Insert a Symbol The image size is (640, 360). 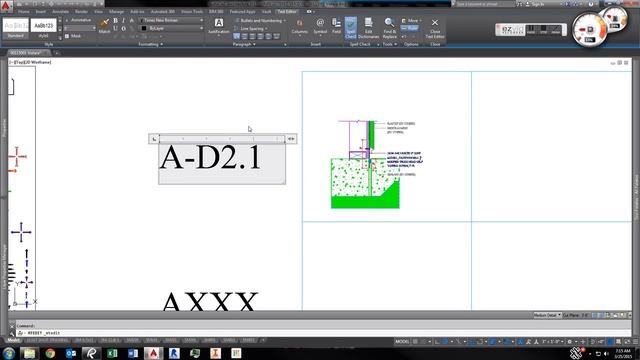(x=320, y=27)
